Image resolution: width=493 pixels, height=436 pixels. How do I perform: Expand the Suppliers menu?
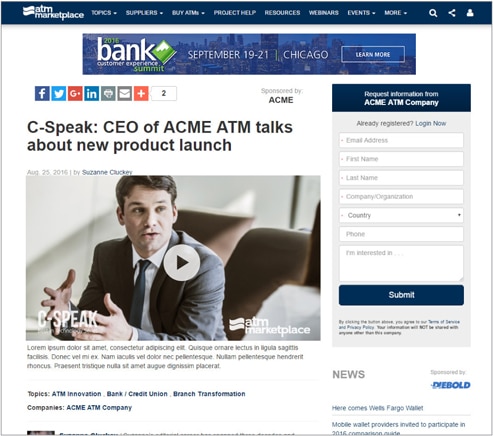[x=144, y=13]
